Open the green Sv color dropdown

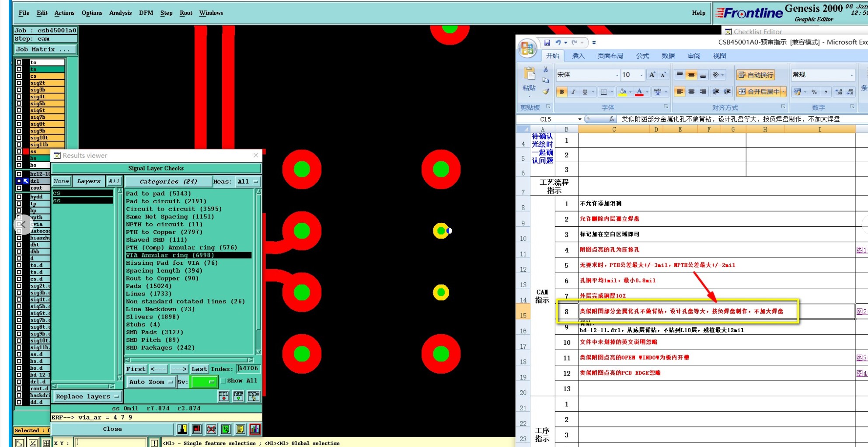(x=204, y=382)
